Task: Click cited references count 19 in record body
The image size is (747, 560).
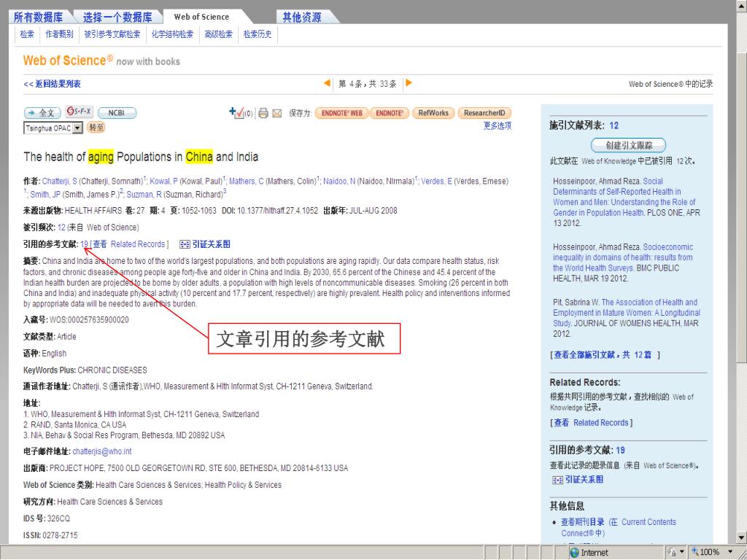Action: (x=85, y=244)
